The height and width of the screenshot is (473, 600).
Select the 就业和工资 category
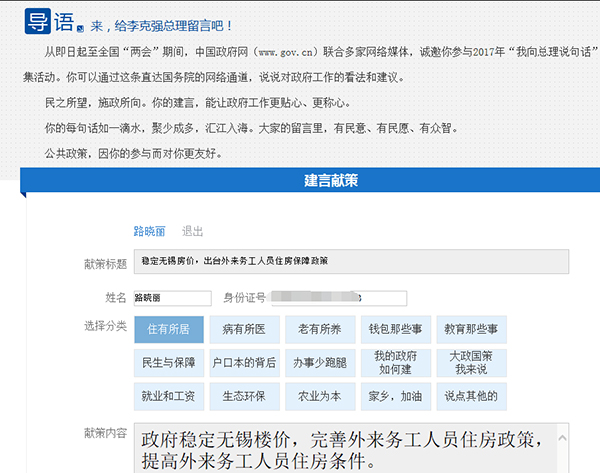coord(169,396)
